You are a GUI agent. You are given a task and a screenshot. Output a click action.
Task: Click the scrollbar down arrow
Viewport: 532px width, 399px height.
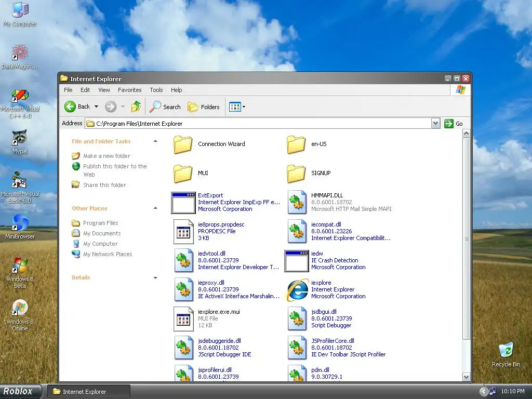pos(466,377)
